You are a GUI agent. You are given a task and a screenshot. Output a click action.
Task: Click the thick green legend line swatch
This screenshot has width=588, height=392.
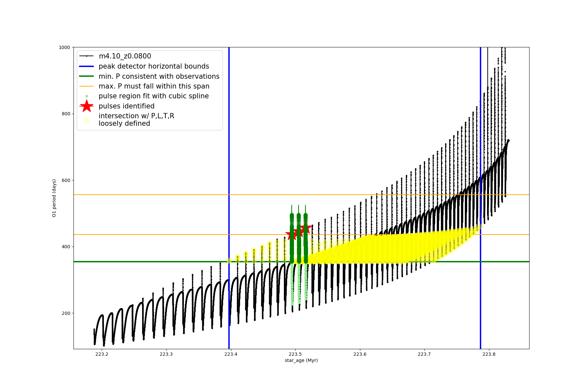87,76
